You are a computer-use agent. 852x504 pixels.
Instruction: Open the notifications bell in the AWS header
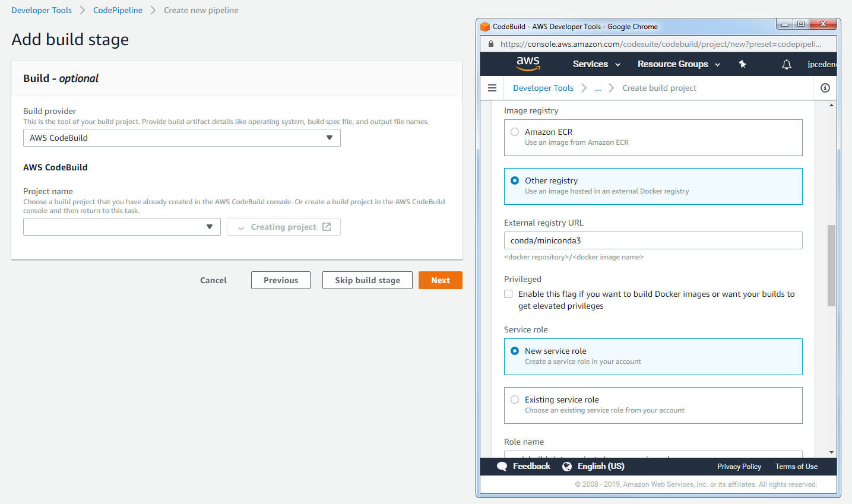tap(787, 64)
